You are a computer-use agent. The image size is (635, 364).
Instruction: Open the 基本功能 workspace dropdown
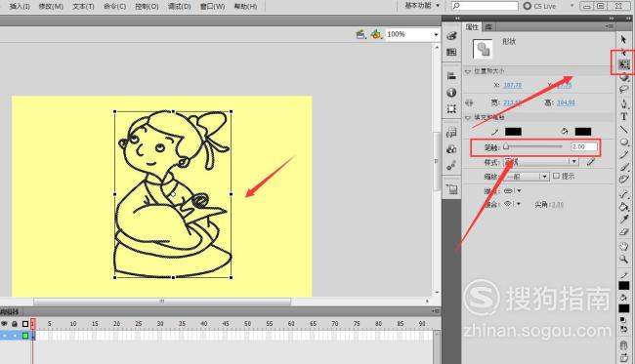[422, 6]
